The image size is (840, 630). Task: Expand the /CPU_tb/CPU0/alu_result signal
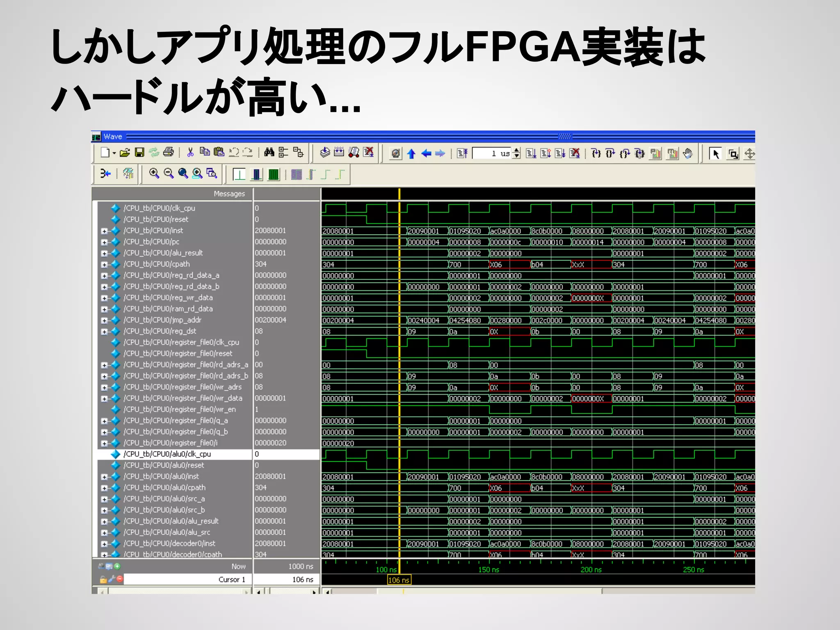pos(104,253)
